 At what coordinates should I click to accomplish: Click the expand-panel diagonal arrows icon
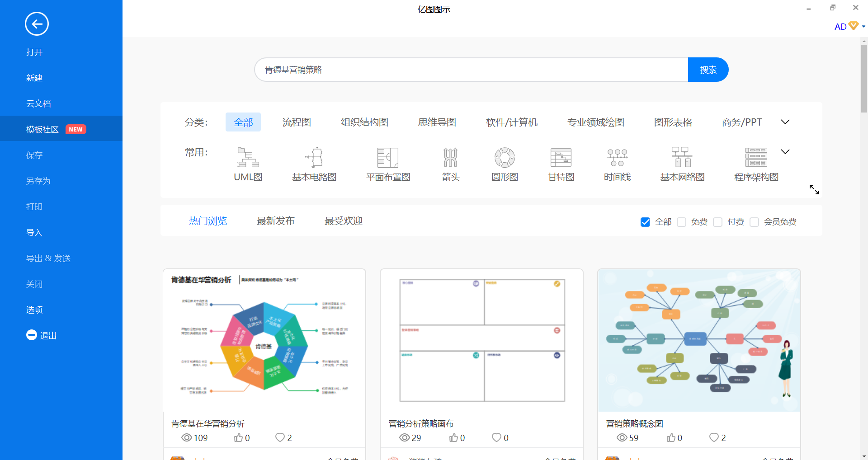(814, 189)
